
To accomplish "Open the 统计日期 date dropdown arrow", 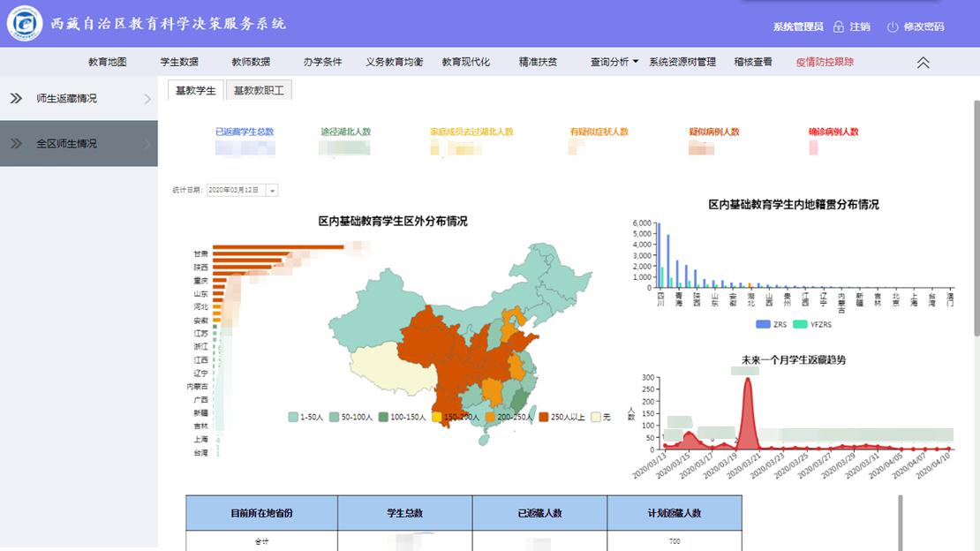I will 272,190.
